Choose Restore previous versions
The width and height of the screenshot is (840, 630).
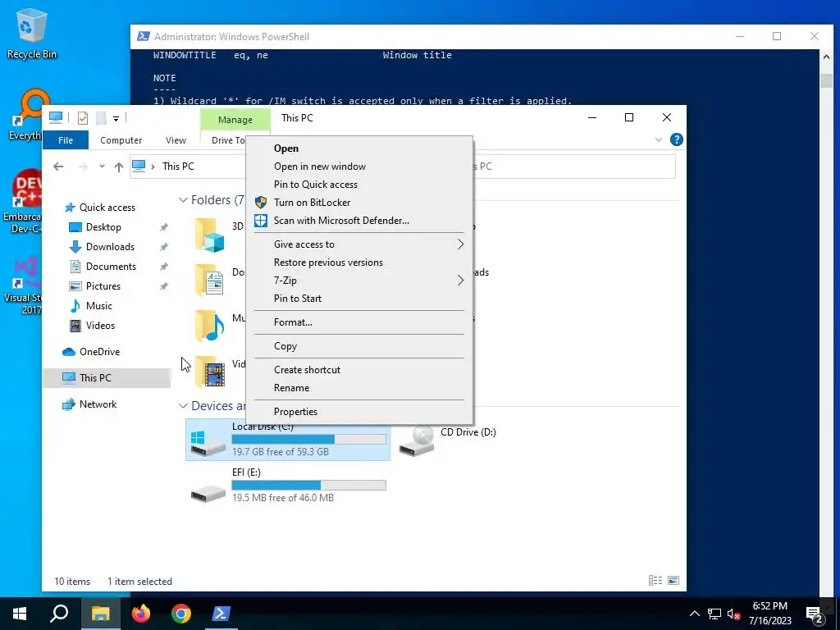pos(359,262)
